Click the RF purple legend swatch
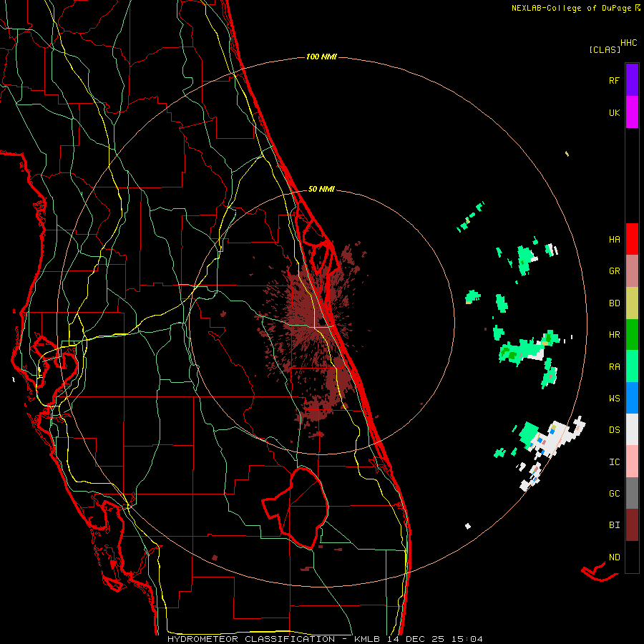 pyautogui.click(x=632, y=79)
